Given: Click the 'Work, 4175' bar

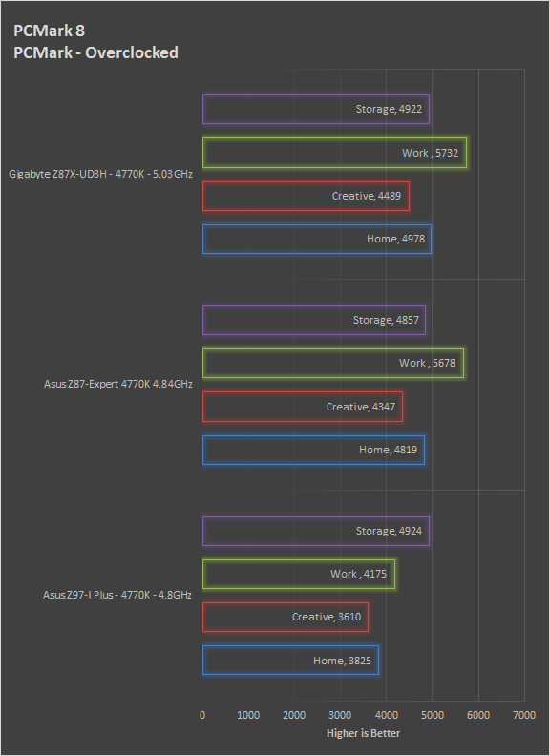Looking at the screenshot, I should [x=299, y=575].
